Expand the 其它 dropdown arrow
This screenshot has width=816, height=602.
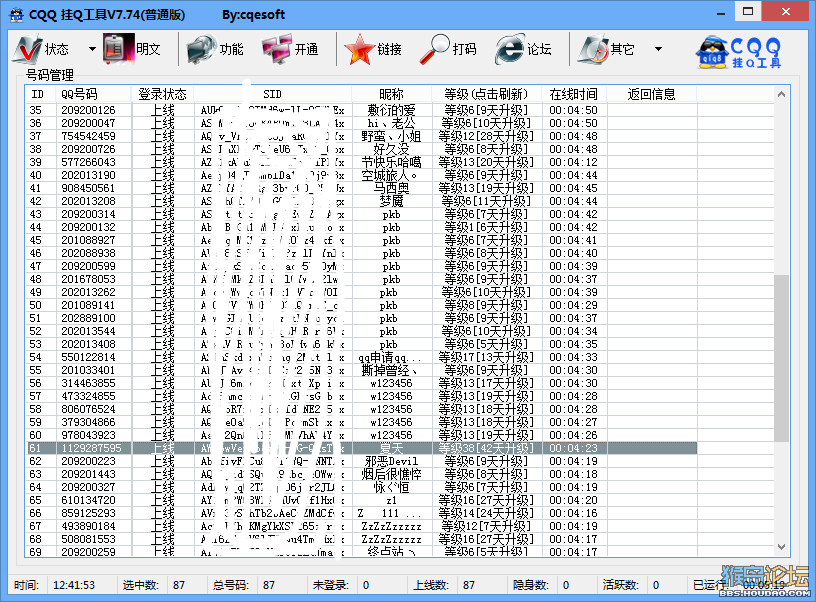pyautogui.click(x=658, y=49)
